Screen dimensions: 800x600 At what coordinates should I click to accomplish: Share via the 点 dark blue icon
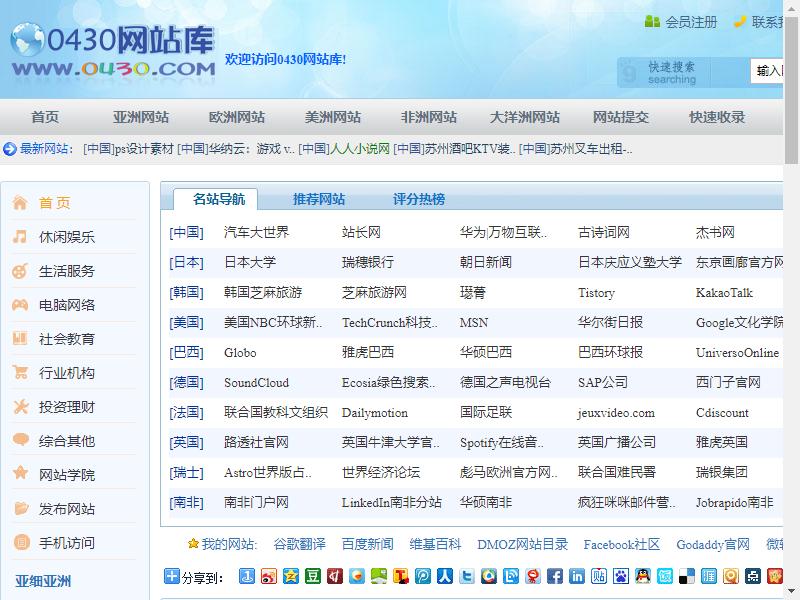(x=753, y=577)
